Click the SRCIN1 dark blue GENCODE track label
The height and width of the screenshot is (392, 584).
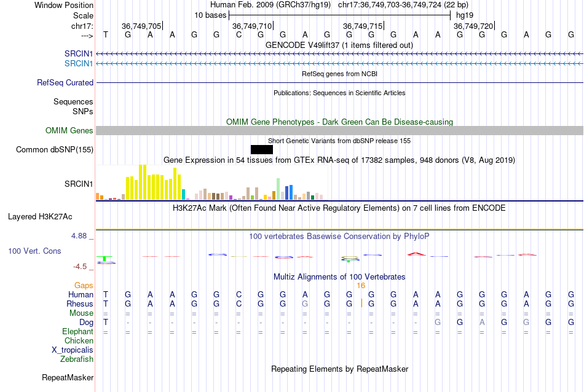[79, 53]
